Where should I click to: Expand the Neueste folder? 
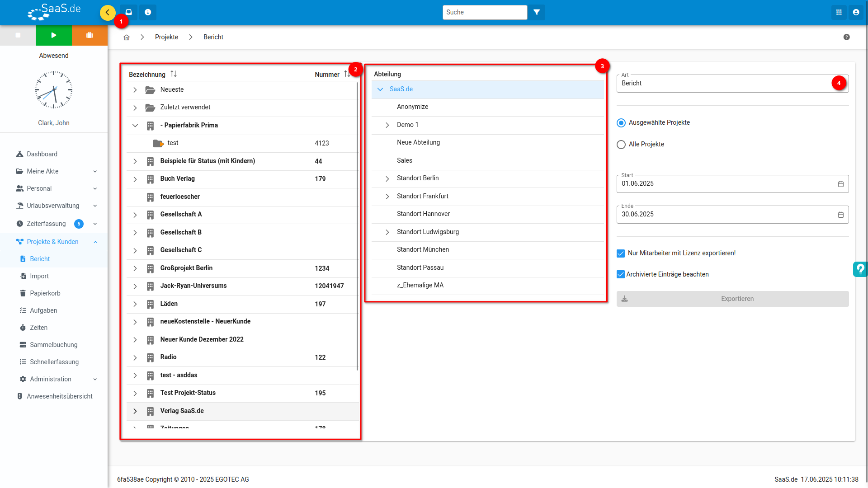point(135,90)
